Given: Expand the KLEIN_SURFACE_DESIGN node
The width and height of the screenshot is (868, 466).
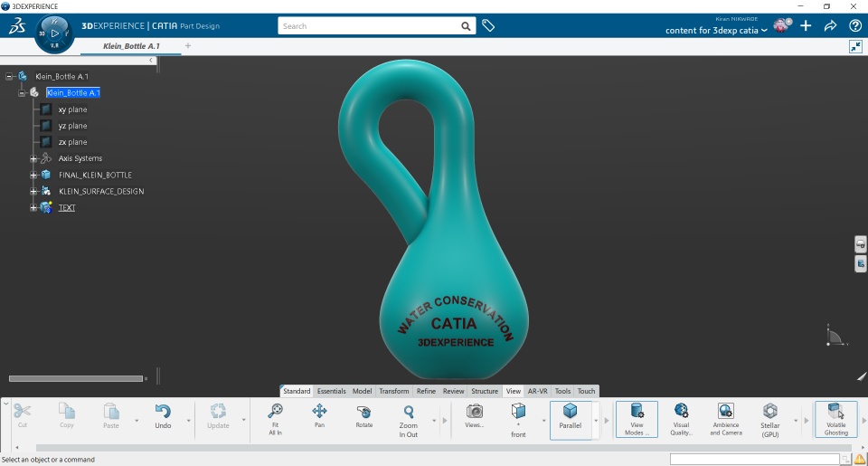Looking at the screenshot, I should [33, 191].
